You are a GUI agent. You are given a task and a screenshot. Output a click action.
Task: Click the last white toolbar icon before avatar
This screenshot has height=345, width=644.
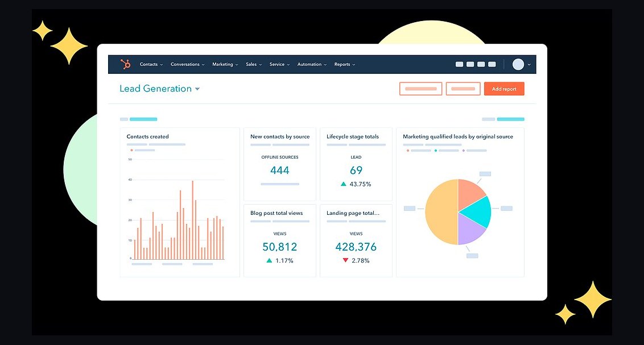click(x=492, y=64)
